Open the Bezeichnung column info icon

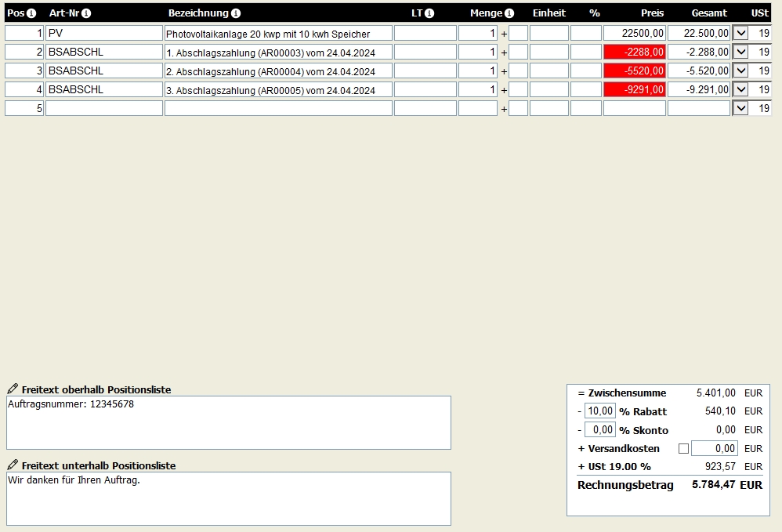coord(236,13)
